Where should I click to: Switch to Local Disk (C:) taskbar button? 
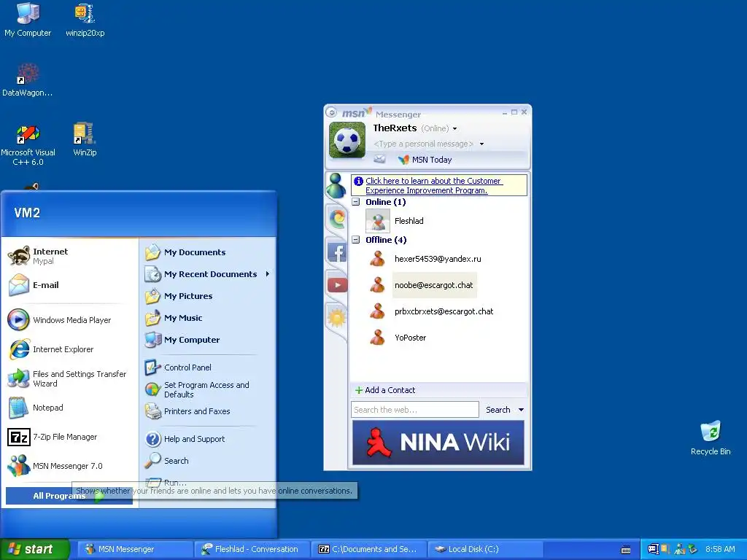485,550
